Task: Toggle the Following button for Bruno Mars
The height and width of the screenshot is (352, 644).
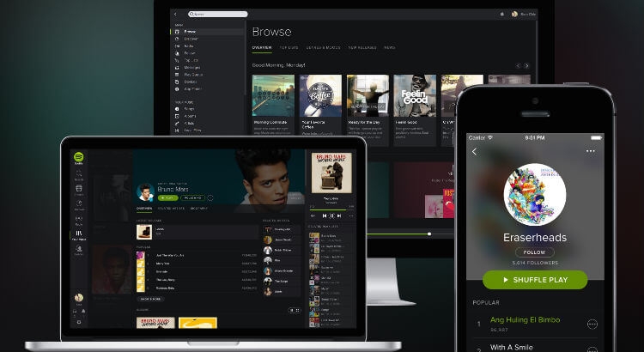Action: point(192,198)
